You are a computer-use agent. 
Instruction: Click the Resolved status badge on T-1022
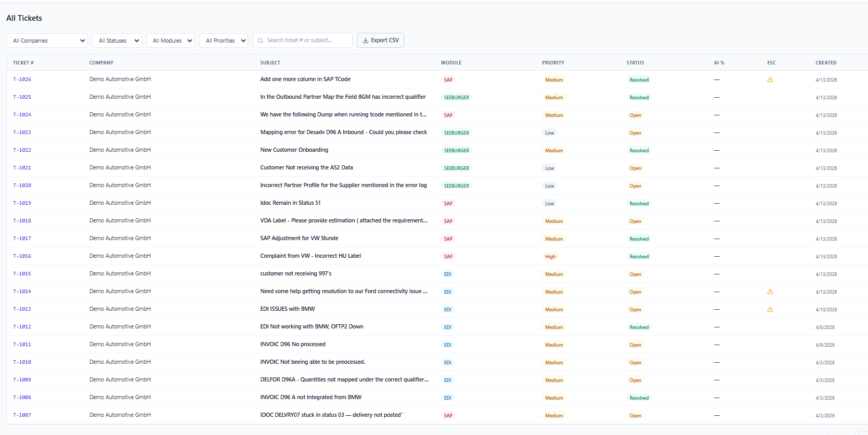tap(639, 151)
